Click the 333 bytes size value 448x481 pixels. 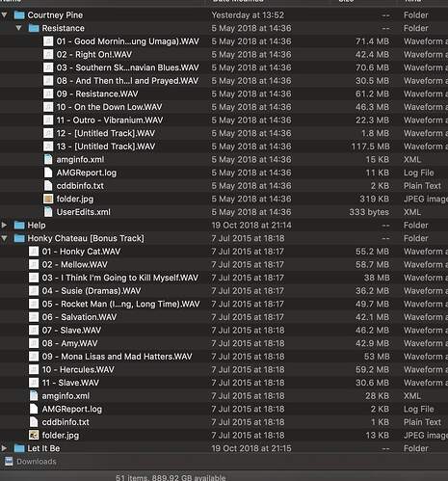(369, 212)
